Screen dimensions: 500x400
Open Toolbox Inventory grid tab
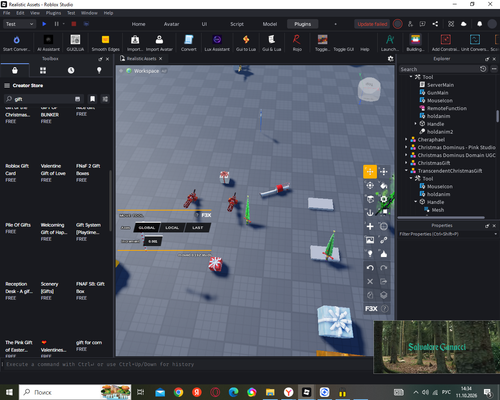click(43, 70)
